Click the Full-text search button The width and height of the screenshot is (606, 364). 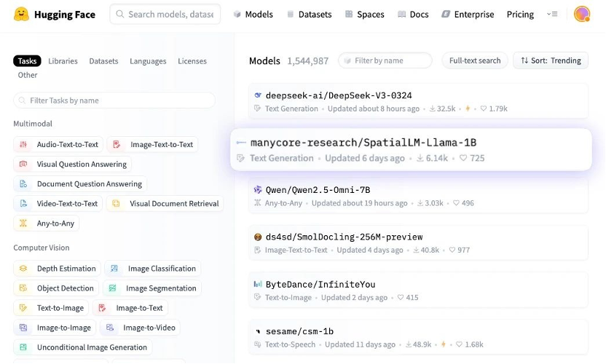coord(474,60)
